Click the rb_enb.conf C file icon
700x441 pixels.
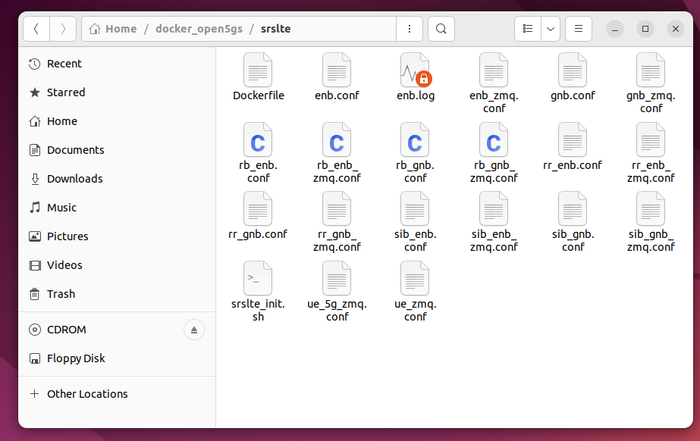click(x=258, y=140)
